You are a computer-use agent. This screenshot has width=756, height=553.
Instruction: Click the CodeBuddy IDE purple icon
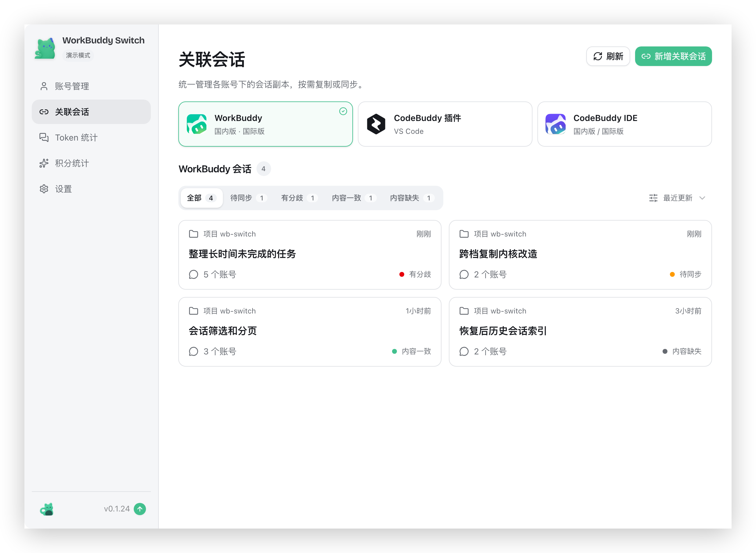556,124
